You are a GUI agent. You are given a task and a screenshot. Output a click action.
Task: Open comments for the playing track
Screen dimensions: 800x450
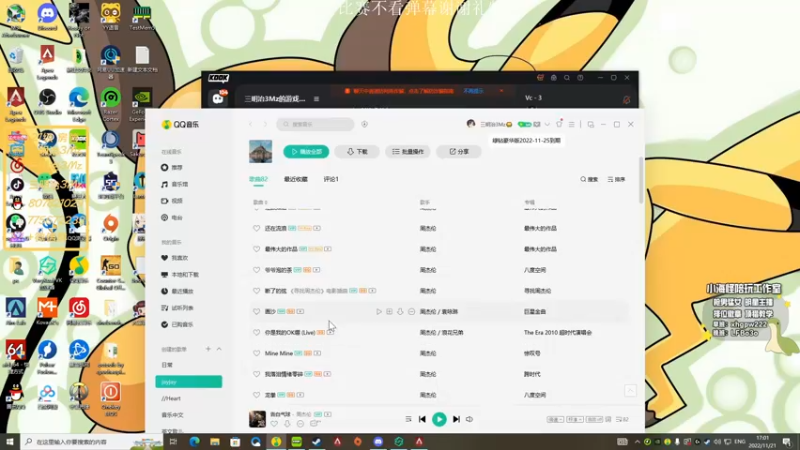click(315, 424)
